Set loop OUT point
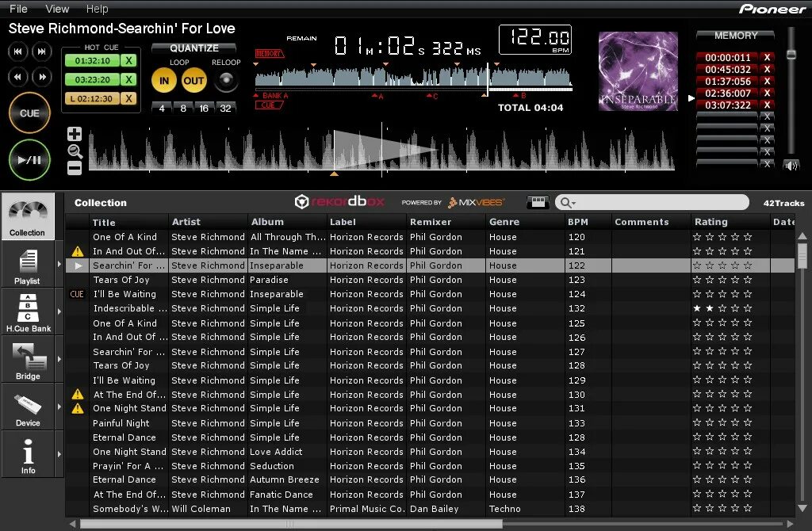 tap(193, 81)
